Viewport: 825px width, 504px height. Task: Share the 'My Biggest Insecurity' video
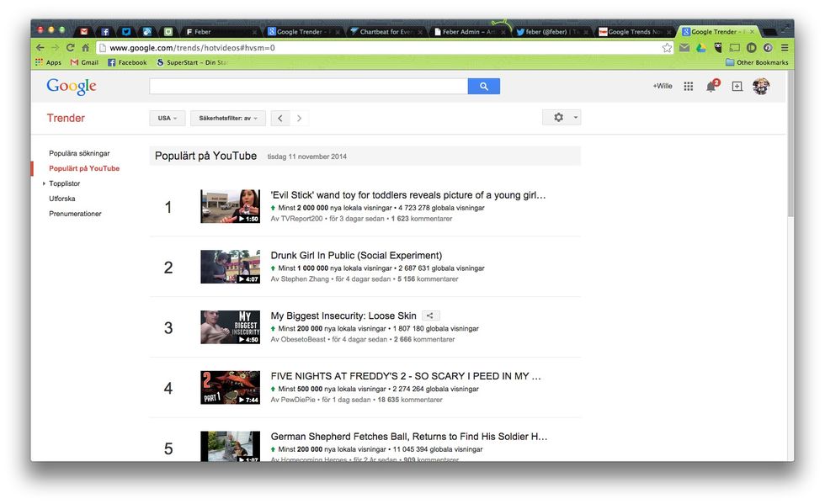click(430, 316)
